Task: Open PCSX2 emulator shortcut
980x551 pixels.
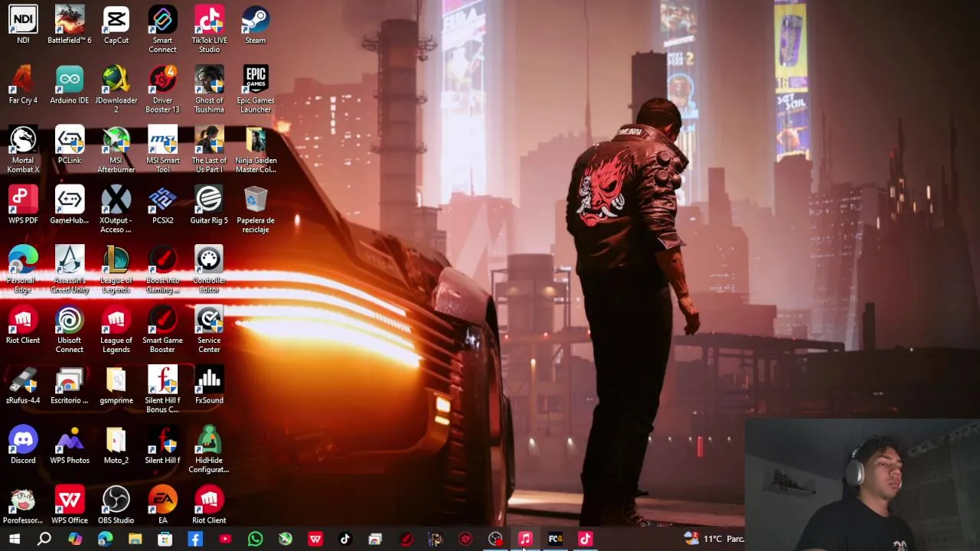Action: coord(162,205)
